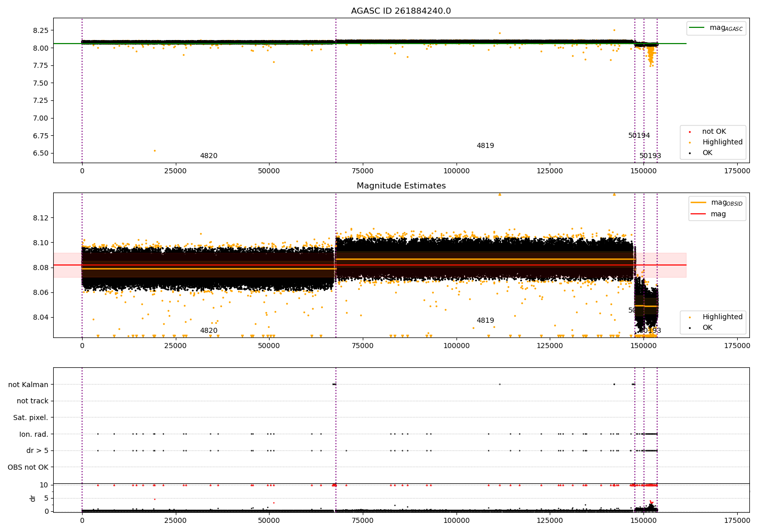Click the 6.50 y-axis tick label
The height and width of the screenshot is (532, 760).
click(40, 153)
